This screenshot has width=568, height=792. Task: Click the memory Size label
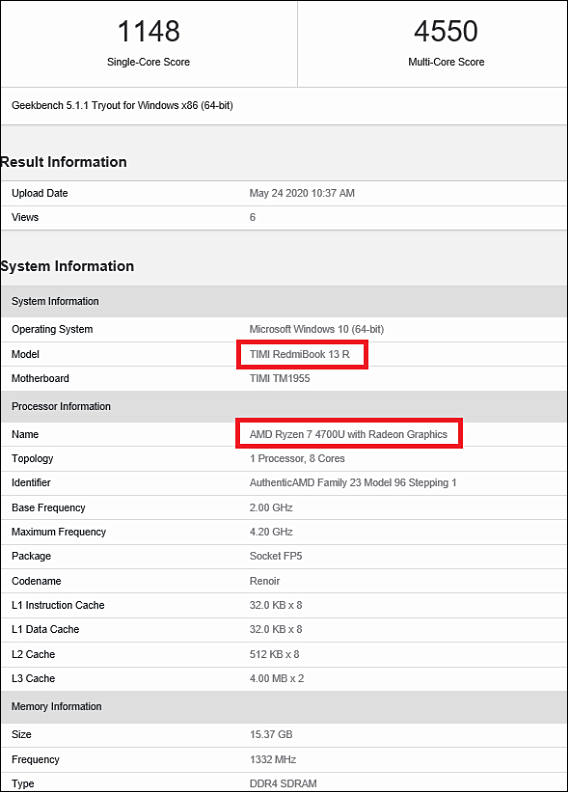(x=22, y=735)
